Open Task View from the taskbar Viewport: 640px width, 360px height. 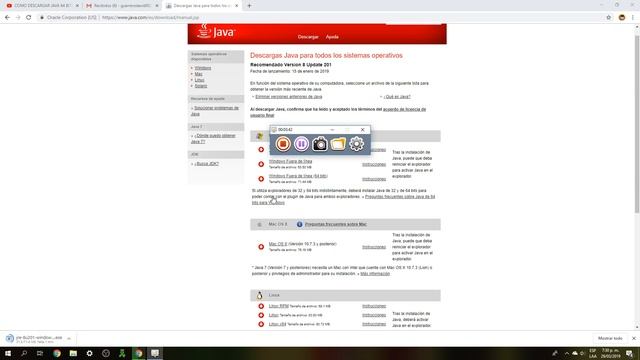pos(40,353)
